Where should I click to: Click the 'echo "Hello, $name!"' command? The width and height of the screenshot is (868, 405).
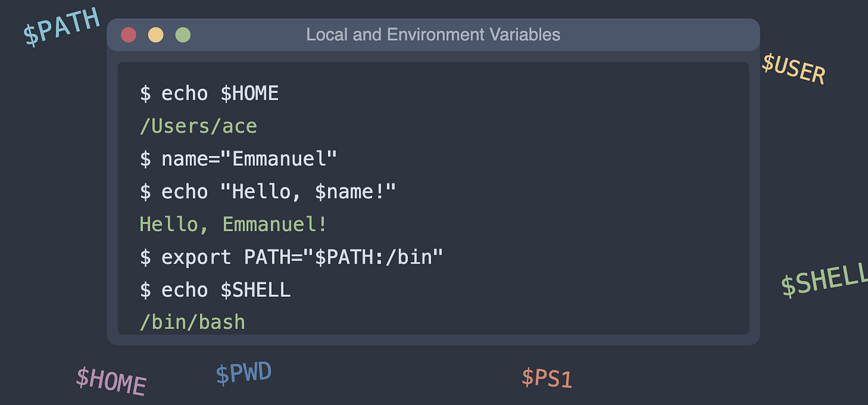click(x=268, y=191)
